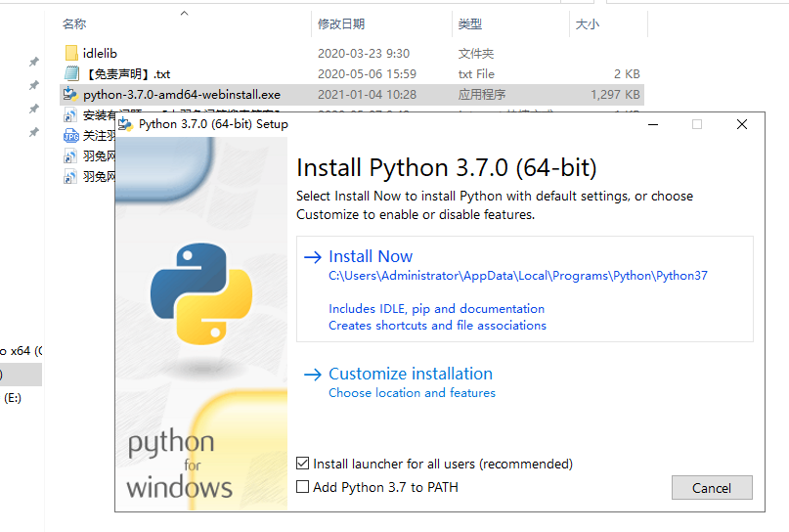This screenshot has height=532, width=789.
Task: Click the Install Now arrow icon
Action: (x=313, y=257)
